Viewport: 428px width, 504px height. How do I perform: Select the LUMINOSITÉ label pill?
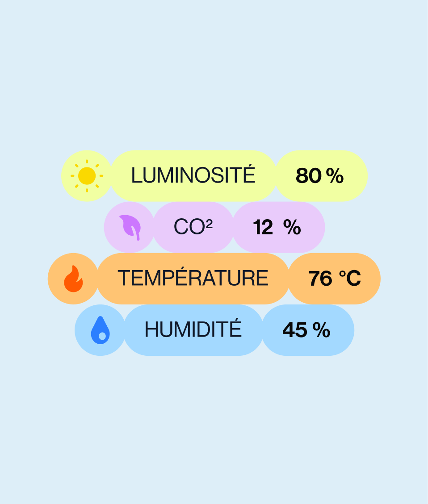pyautogui.click(x=193, y=176)
